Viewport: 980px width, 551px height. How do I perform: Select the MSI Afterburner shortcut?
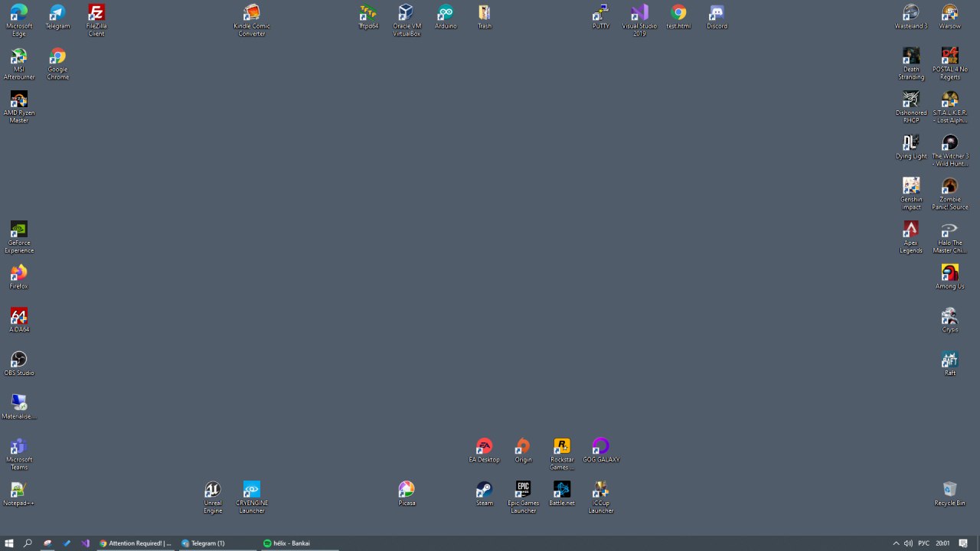pyautogui.click(x=19, y=64)
